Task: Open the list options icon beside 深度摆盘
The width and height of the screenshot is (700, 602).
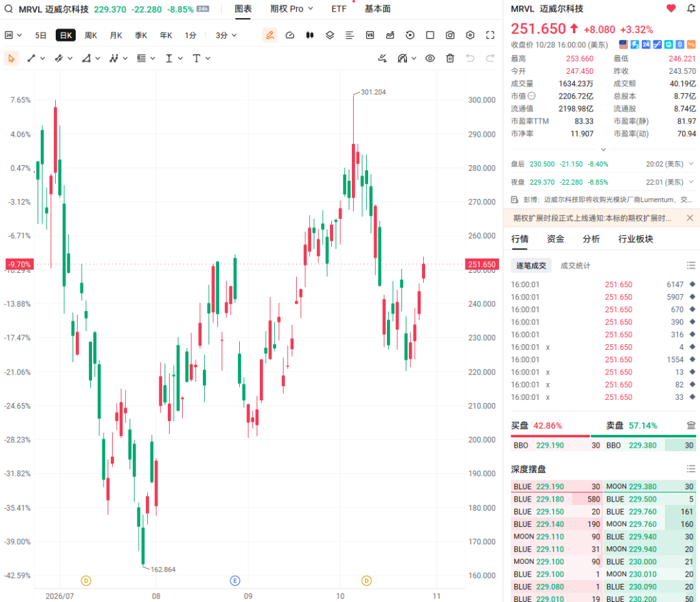Action: 691,469
